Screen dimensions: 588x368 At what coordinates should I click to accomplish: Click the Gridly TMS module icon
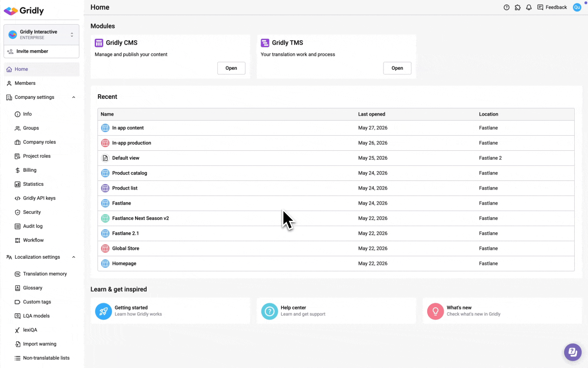(265, 43)
